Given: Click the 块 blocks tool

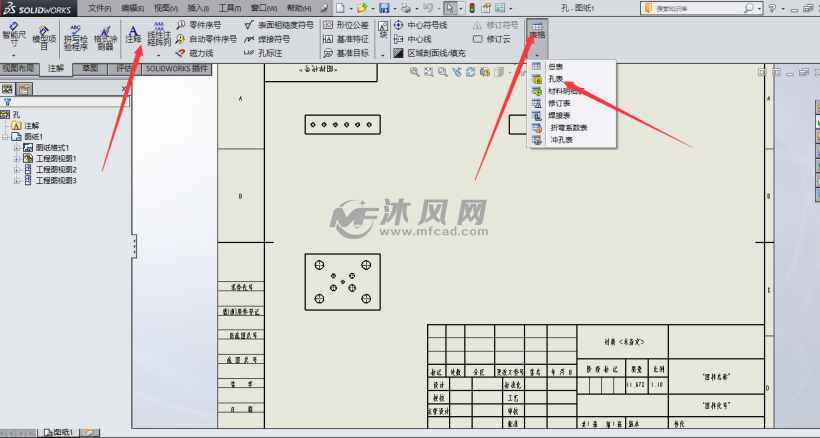Looking at the screenshot, I should point(383,31).
